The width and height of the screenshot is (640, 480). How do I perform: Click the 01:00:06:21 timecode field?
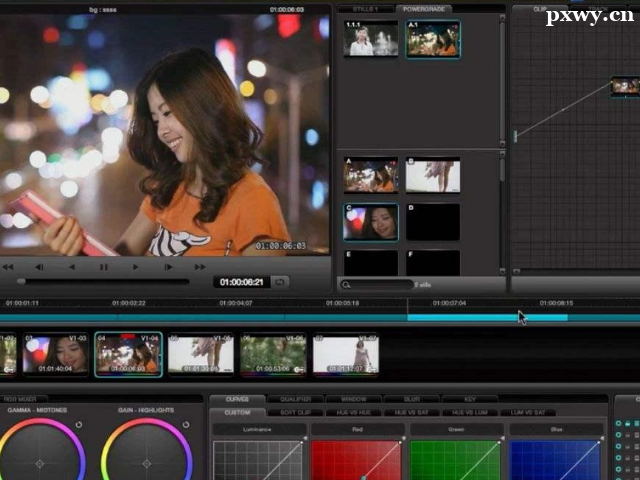click(x=242, y=282)
